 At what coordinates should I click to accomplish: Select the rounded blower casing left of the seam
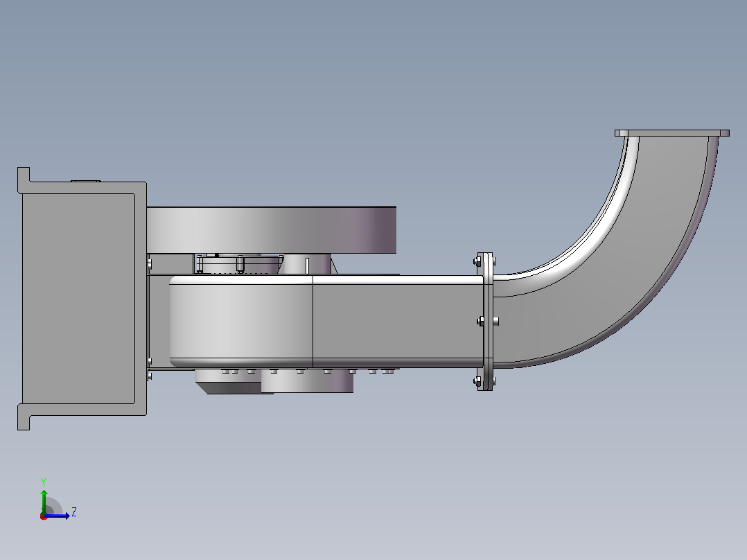coord(241,321)
